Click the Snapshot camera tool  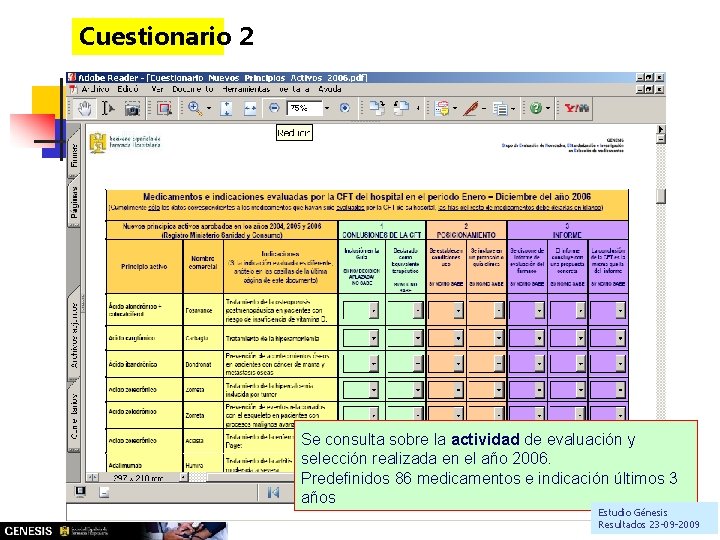point(132,109)
